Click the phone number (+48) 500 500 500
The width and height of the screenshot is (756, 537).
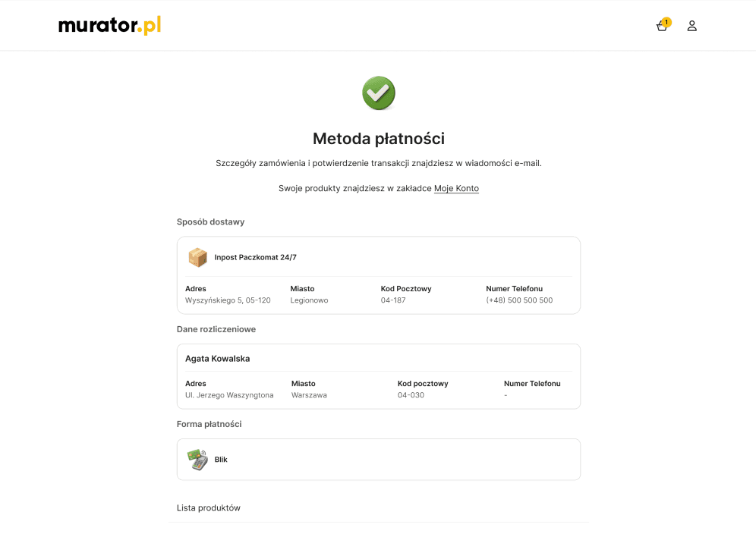click(x=519, y=300)
